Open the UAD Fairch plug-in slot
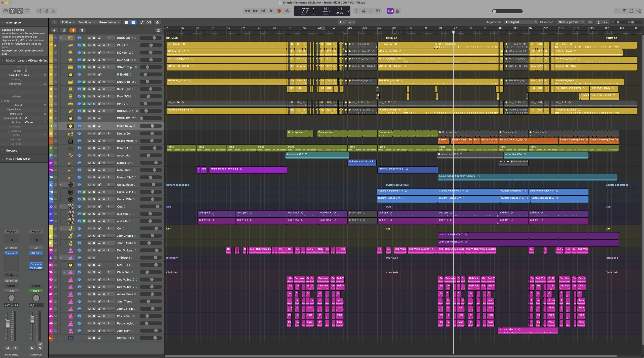The width and height of the screenshot is (644, 358). tap(36, 253)
